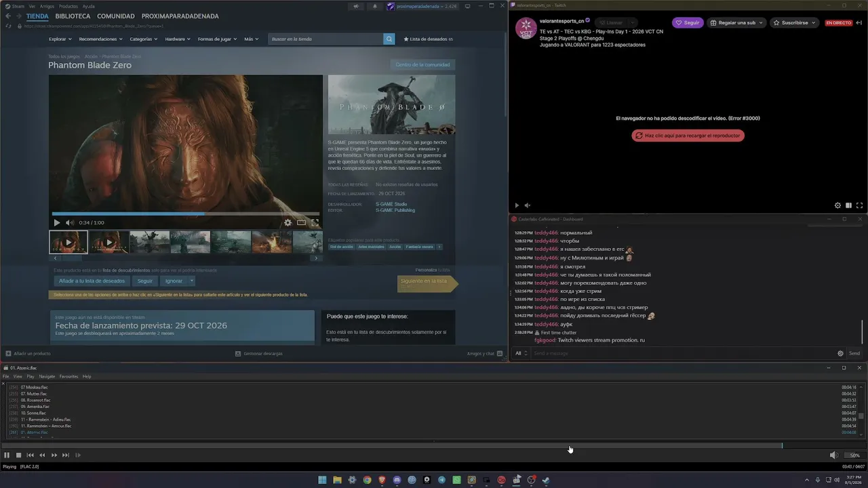Viewport: 868px width, 488px height.
Task: Open Amigos y chat in Steam
Action: 484,353
